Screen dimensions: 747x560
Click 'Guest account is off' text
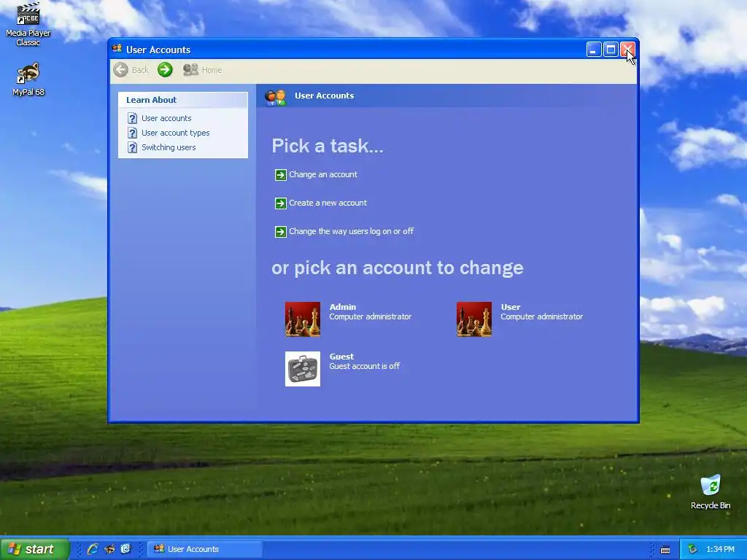365,366
